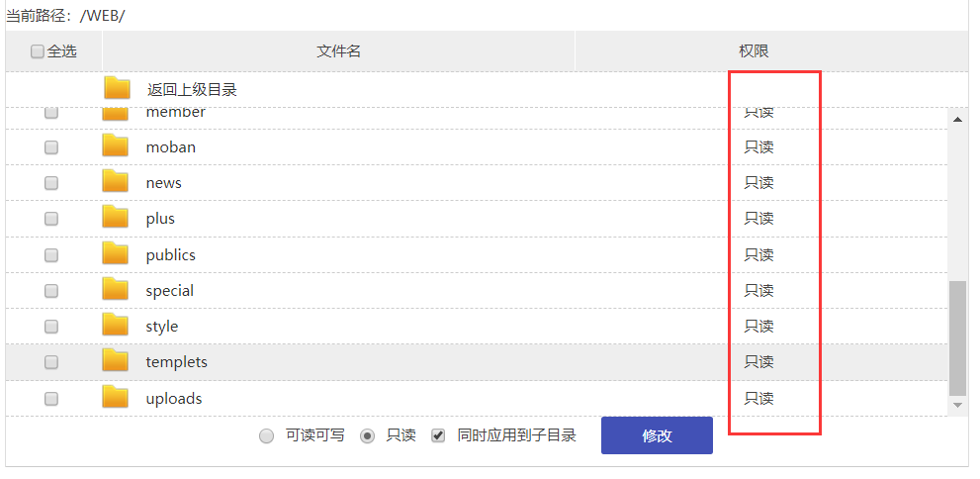Open the plus folder icon
The image size is (980, 479).
(x=116, y=218)
